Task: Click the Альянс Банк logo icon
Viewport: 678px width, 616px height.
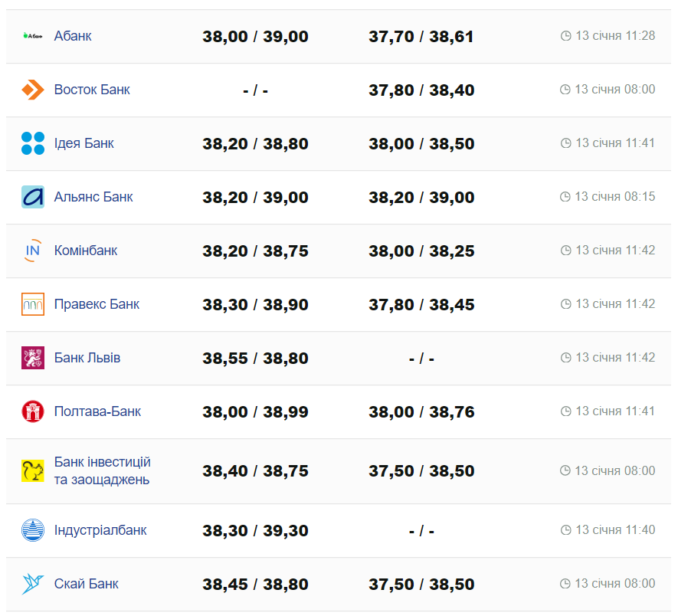Action: [33, 197]
